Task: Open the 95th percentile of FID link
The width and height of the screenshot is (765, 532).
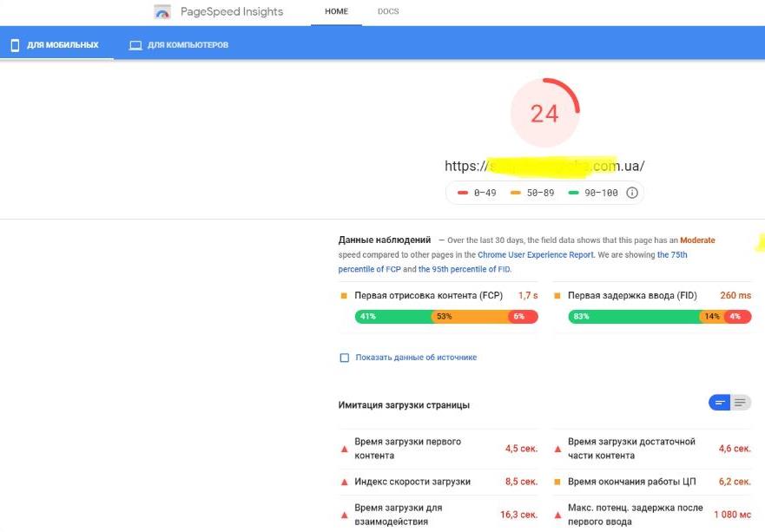Action: pos(465,269)
